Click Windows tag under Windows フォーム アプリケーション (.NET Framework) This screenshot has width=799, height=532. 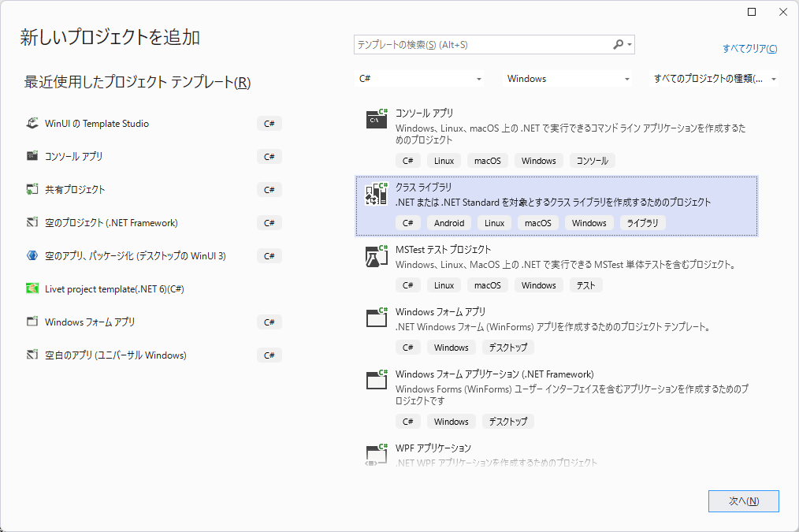click(x=451, y=422)
